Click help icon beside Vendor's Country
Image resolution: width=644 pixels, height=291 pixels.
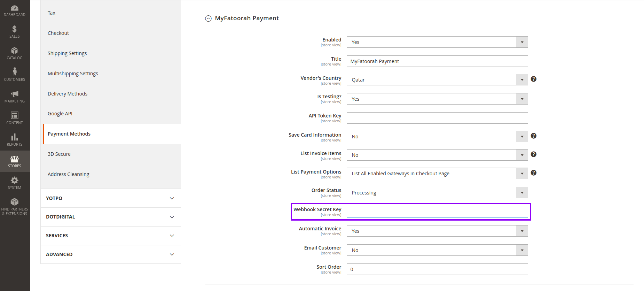click(x=533, y=79)
